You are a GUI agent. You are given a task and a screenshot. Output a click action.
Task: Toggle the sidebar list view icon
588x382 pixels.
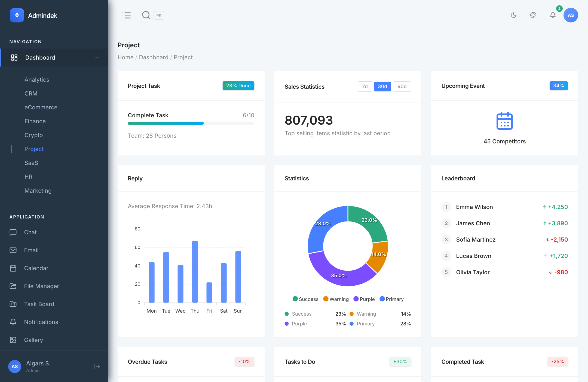[x=127, y=15]
